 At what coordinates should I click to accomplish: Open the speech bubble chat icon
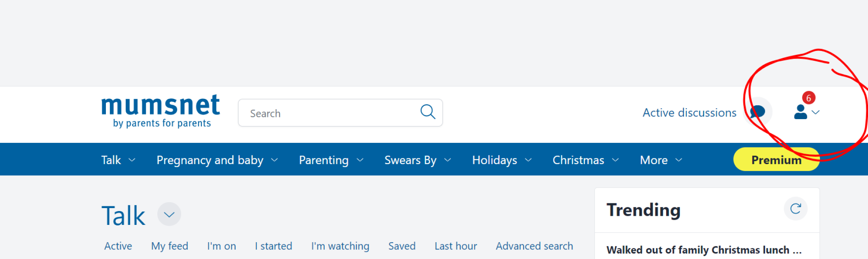[x=757, y=112]
